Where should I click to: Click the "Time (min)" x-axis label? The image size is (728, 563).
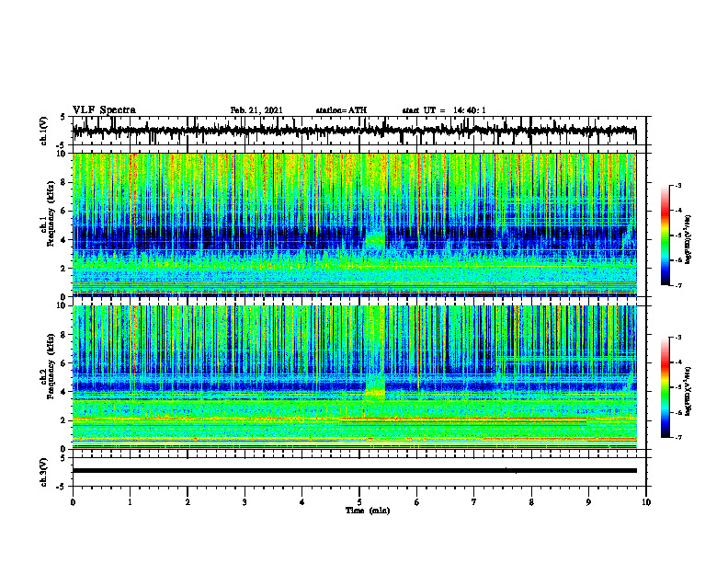[368, 511]
